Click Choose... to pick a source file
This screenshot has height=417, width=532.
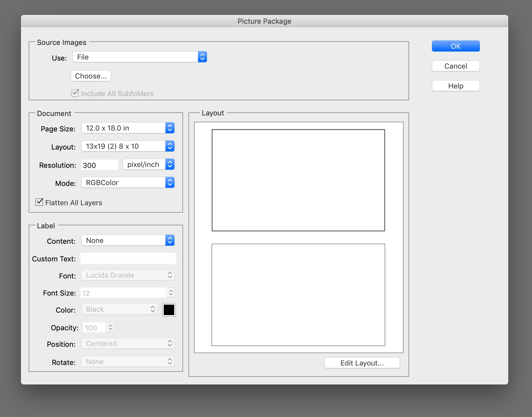click(x=91, y=76)
